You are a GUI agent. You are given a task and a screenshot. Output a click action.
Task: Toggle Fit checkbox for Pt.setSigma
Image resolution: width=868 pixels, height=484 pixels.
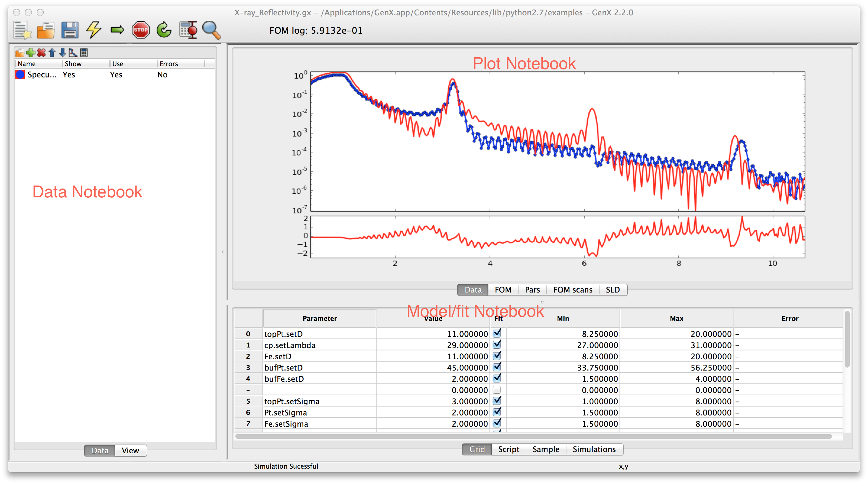497,412
